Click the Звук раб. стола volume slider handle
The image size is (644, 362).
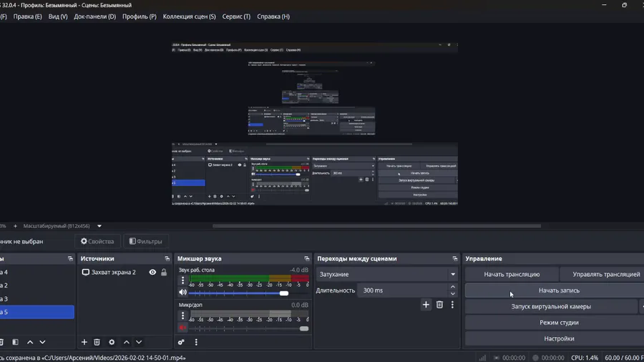(x=284, y=293)
